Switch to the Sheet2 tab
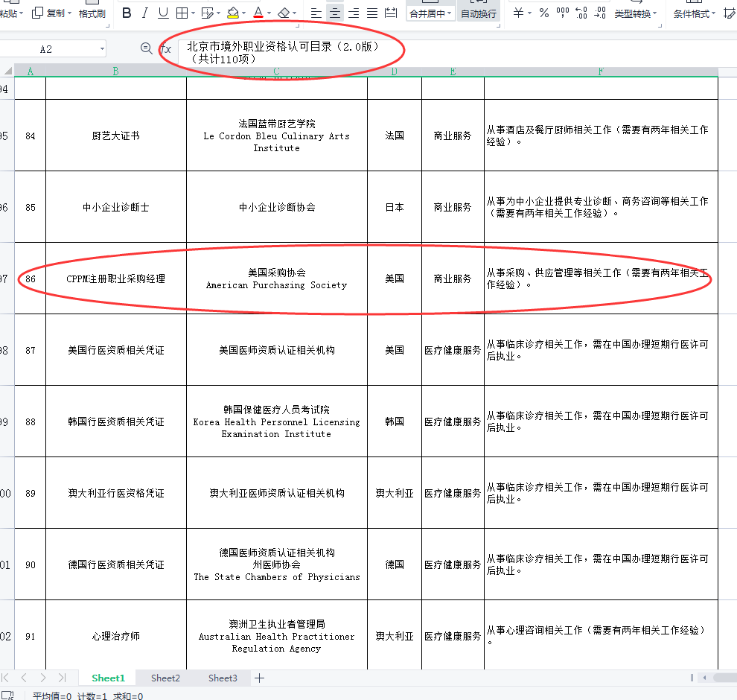Image resolution: width=737 pixels, height=700 pixels. (x=165, y=678)
